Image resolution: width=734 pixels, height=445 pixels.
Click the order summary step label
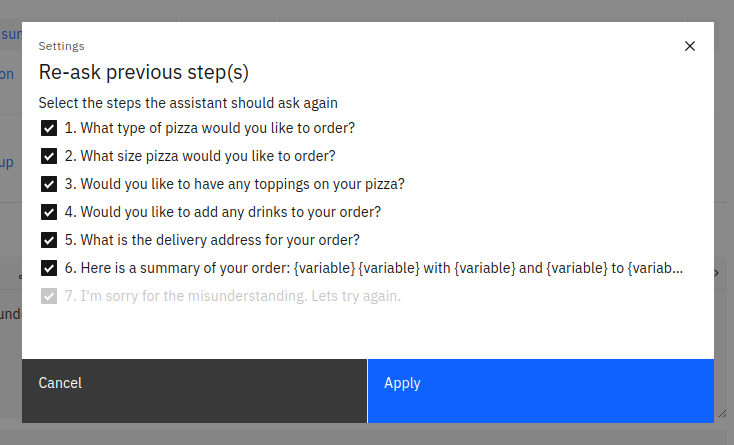pos(374,268)
